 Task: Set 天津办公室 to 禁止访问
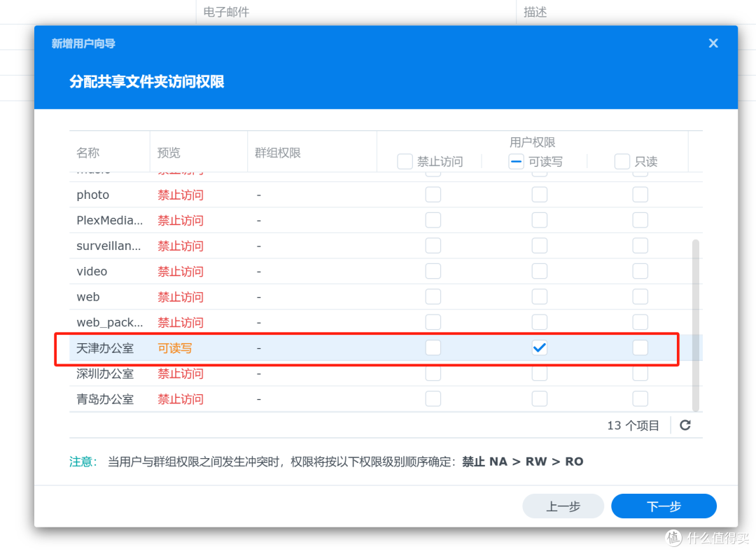click(433, 348)
